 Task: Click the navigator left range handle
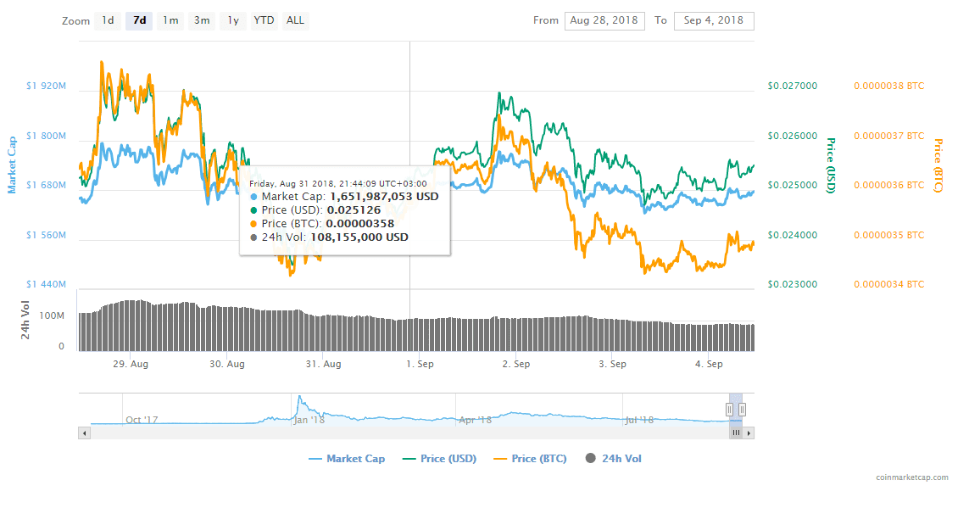(x=730, y=409)
